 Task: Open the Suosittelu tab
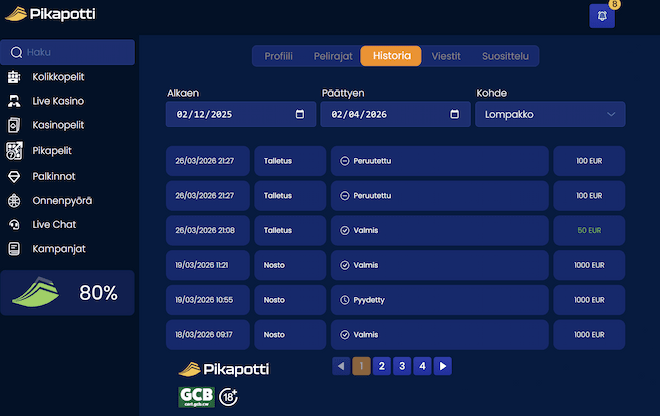coord(505,56)
